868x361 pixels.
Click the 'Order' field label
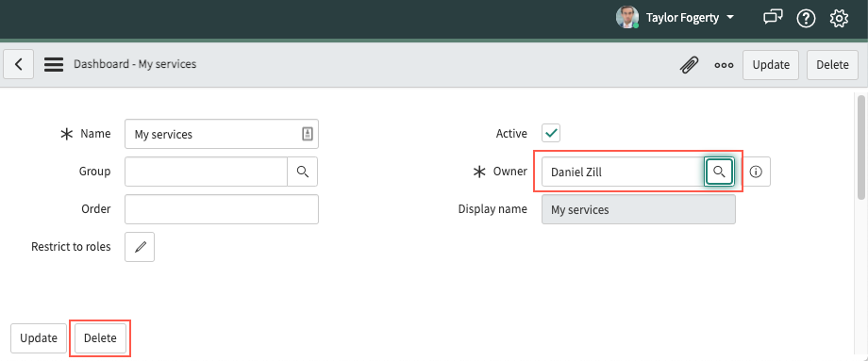pos(96,209)
